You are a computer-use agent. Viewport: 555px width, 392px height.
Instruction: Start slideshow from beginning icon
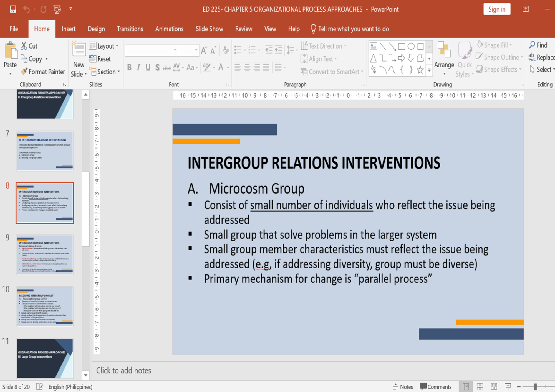pyautogui.click(x=57, y=9)
